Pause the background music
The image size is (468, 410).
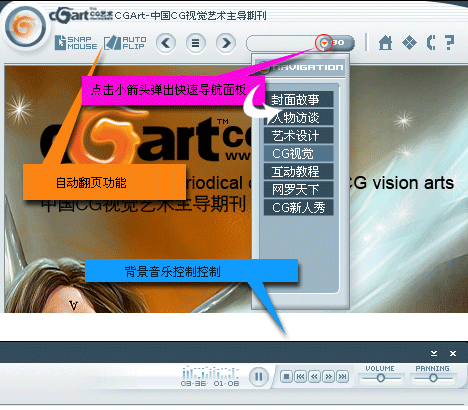tap(259, 377)
